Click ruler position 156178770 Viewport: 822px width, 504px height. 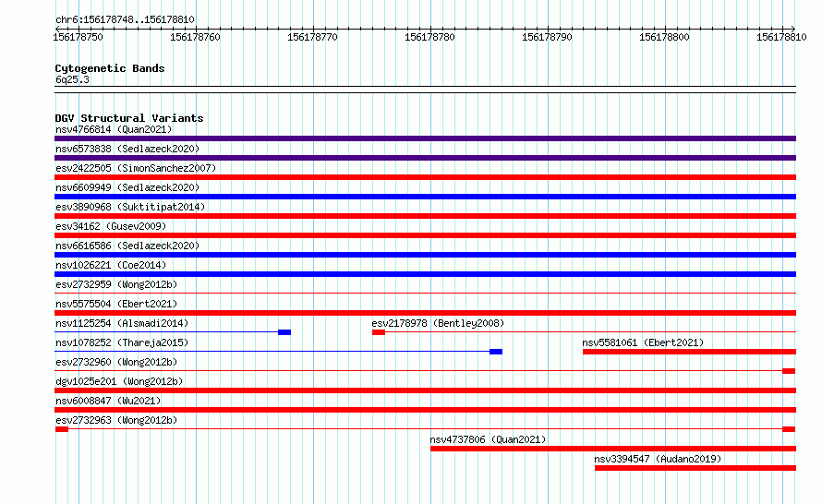coord(312,37)
